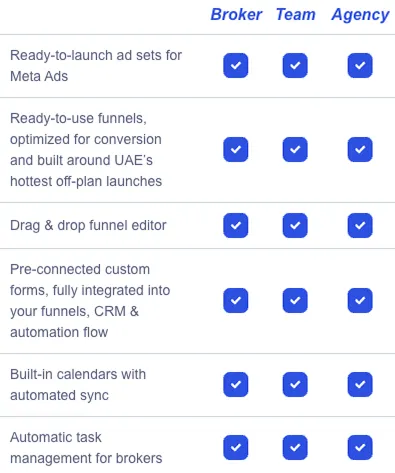This screenshot has width=395, height=473.
Task: Click Broker checkmark for automatic task management
Action: (x=236, y=447)
